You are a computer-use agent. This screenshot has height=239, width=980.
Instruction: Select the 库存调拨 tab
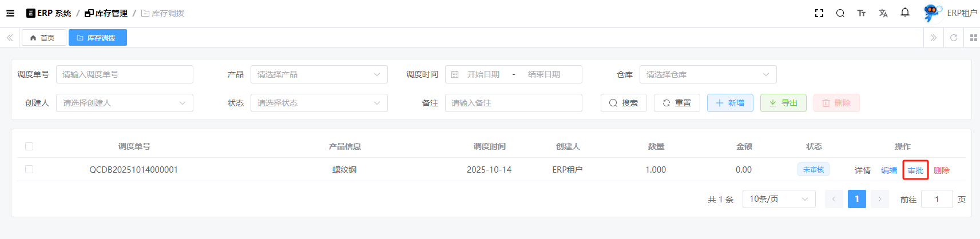tap(97, 38)
